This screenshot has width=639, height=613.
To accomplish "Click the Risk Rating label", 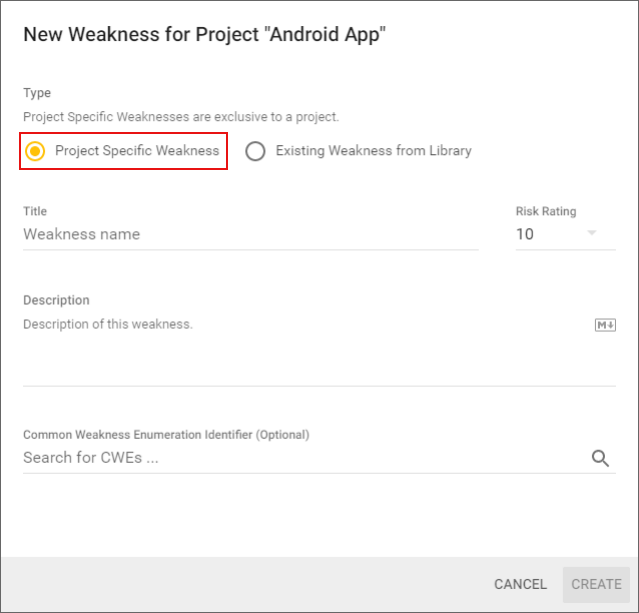I will 546,211.
